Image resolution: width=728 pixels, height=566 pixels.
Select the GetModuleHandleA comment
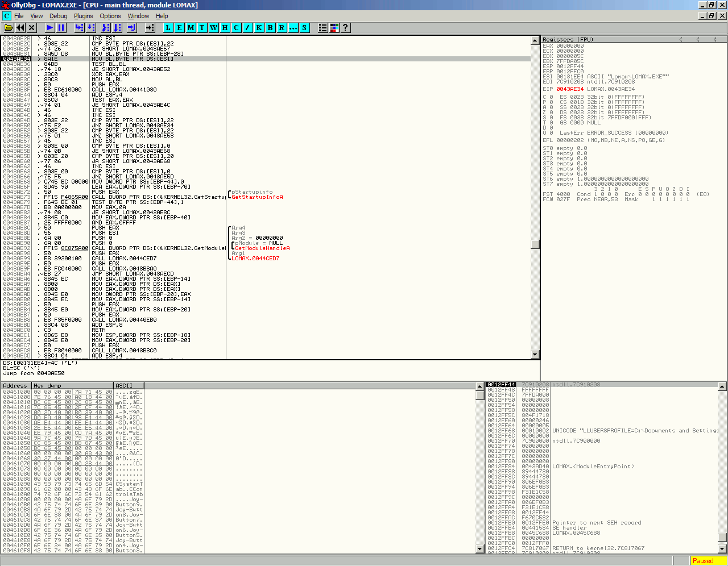click(x=262, y=248)
